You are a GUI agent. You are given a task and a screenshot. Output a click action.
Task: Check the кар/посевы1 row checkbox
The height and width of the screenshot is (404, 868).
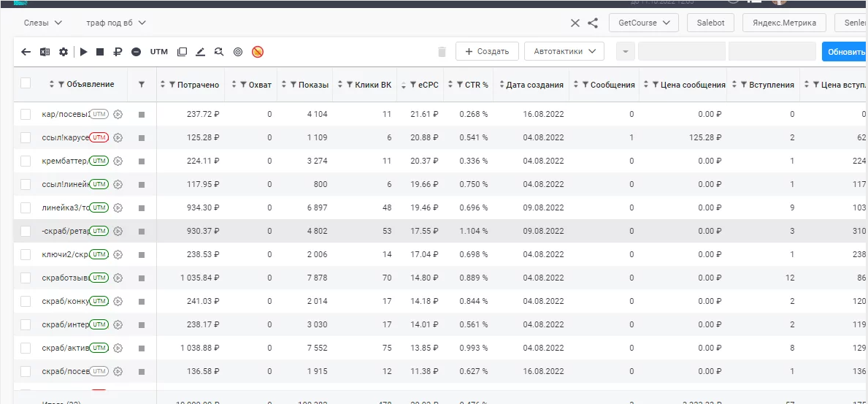pos(26,114)
